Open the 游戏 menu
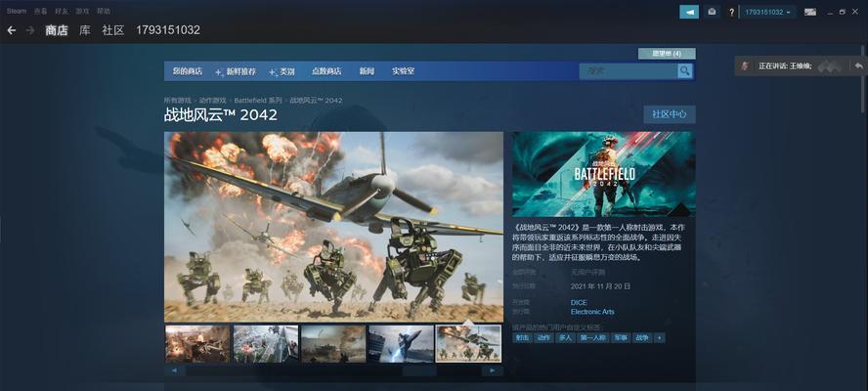This screenshot has height=391, width=868. point(82,11)
